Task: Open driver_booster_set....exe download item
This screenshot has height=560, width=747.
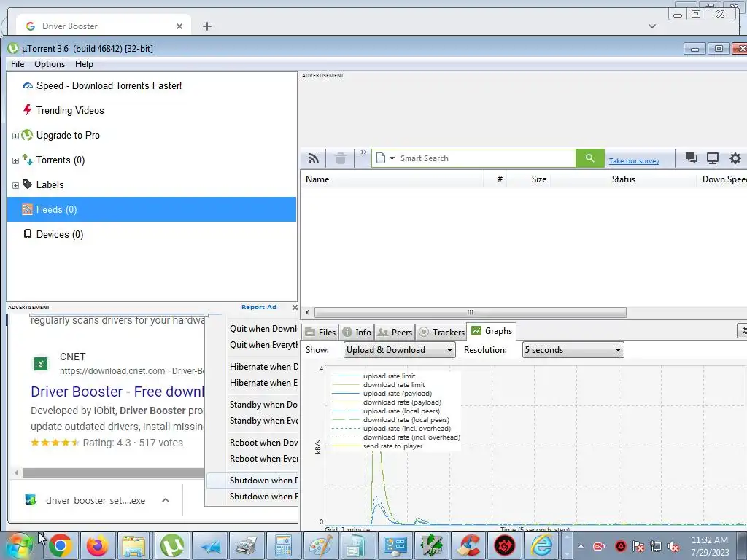Action: tap(86, 500)
